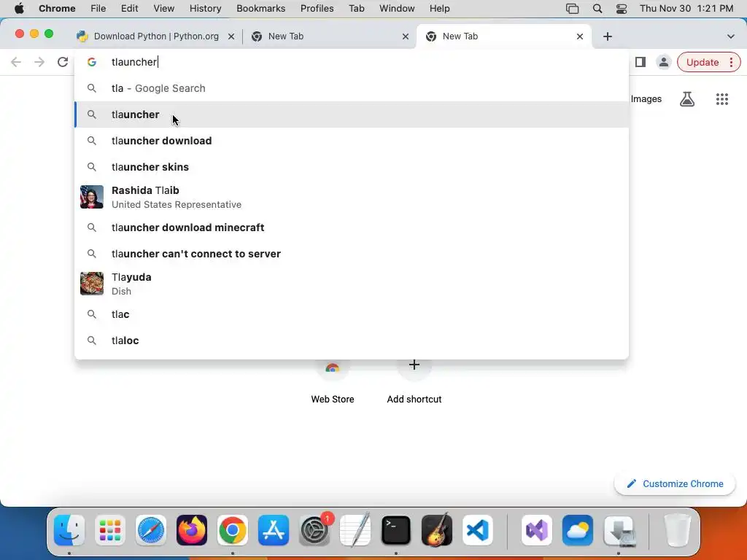Open Visual Studio Code from the Dock

click(477, 530)
